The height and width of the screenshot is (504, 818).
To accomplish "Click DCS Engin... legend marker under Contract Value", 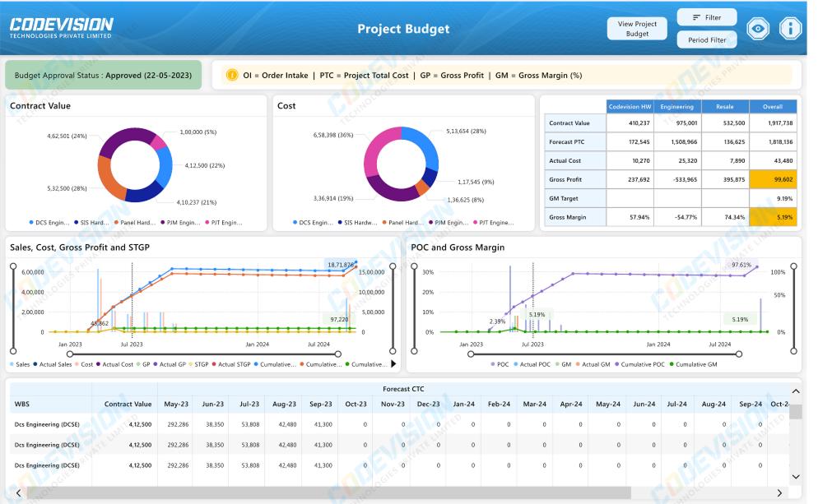I will [x=33, y=223].
